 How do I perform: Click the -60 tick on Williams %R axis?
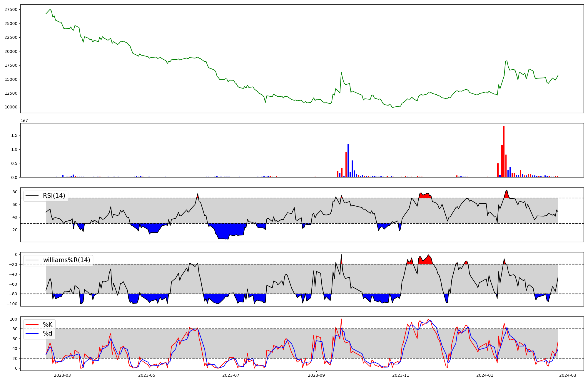click(x=13, y=284)
